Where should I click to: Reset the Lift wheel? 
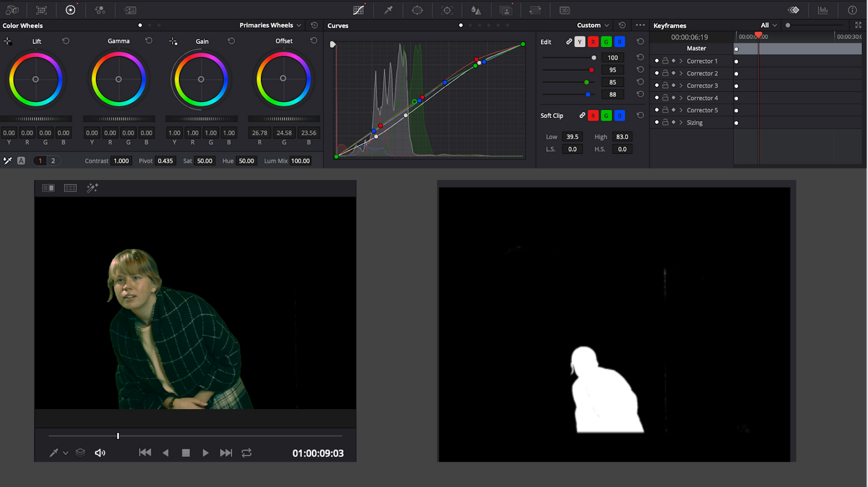[x=66, y=41]
